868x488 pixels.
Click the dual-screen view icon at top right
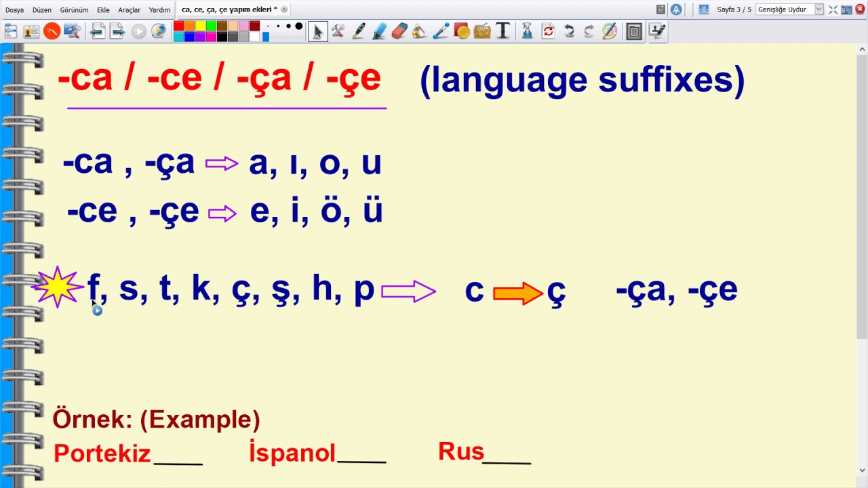[x=847, y=9]
